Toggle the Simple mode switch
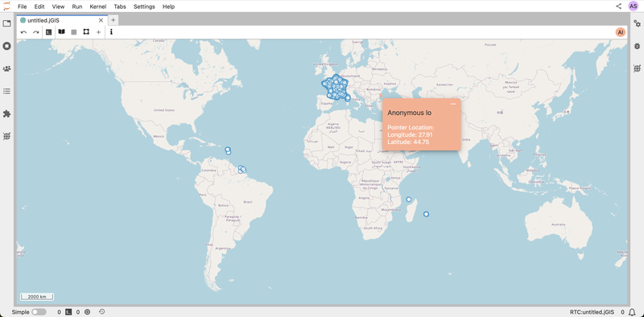 click(39, 312)
